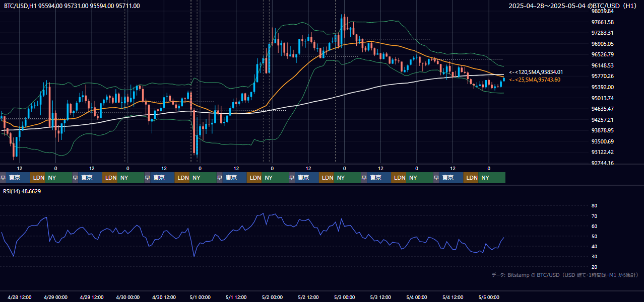This screenshot has width=644, height=302.
Task: Click RSI scale value 60
Action: click(594, 226)
